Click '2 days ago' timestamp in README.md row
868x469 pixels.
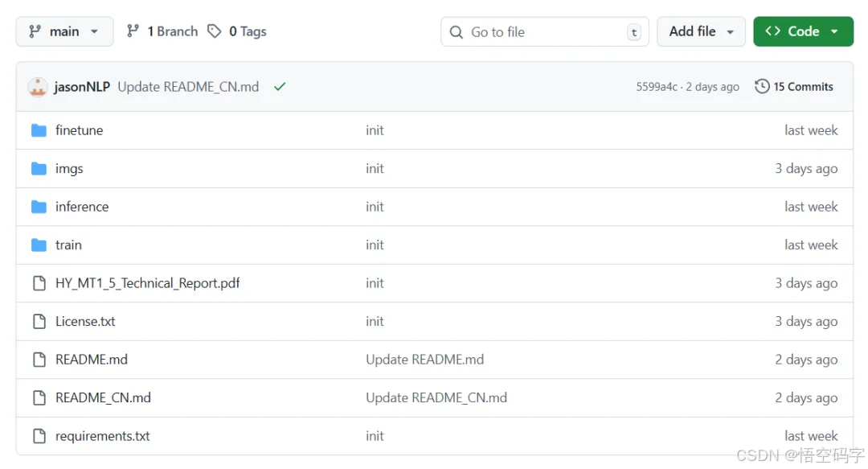(806, 360)
